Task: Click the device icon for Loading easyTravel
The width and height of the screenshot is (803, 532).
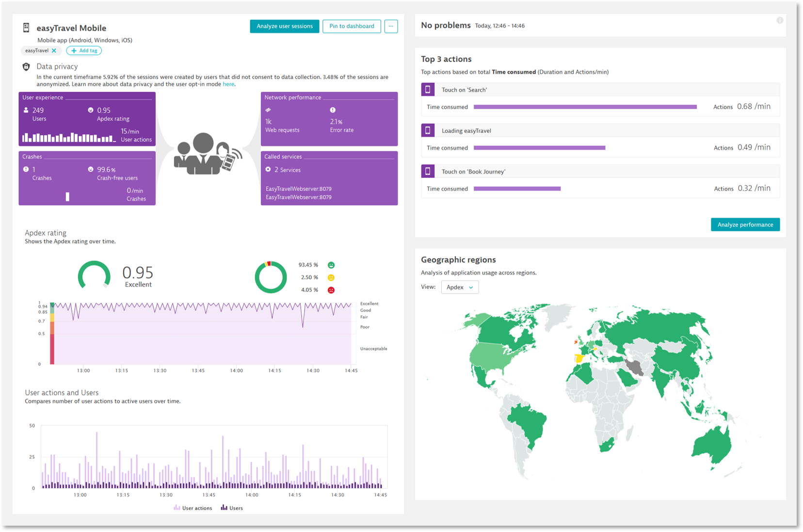Action: pyautogui.click(x=428, y=130)
